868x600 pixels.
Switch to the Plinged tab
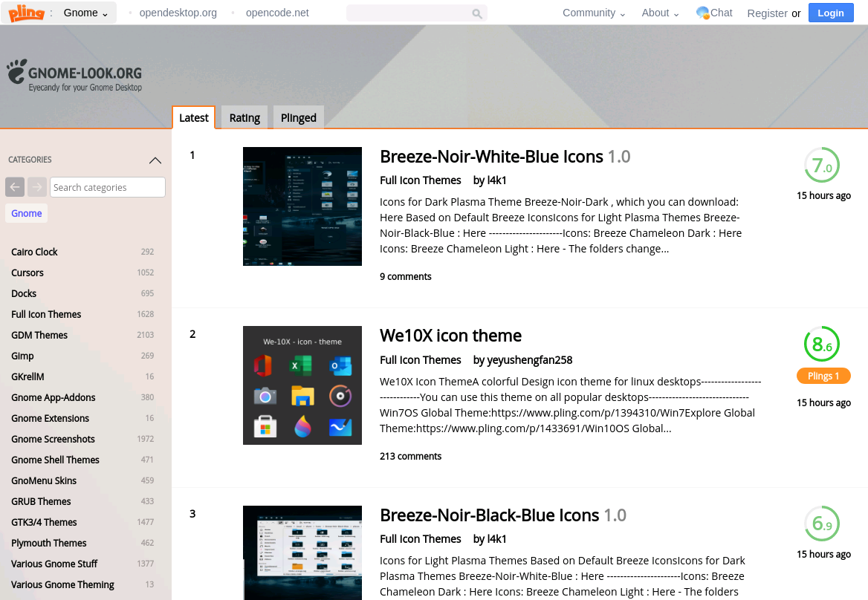click(x=299, y=117)
